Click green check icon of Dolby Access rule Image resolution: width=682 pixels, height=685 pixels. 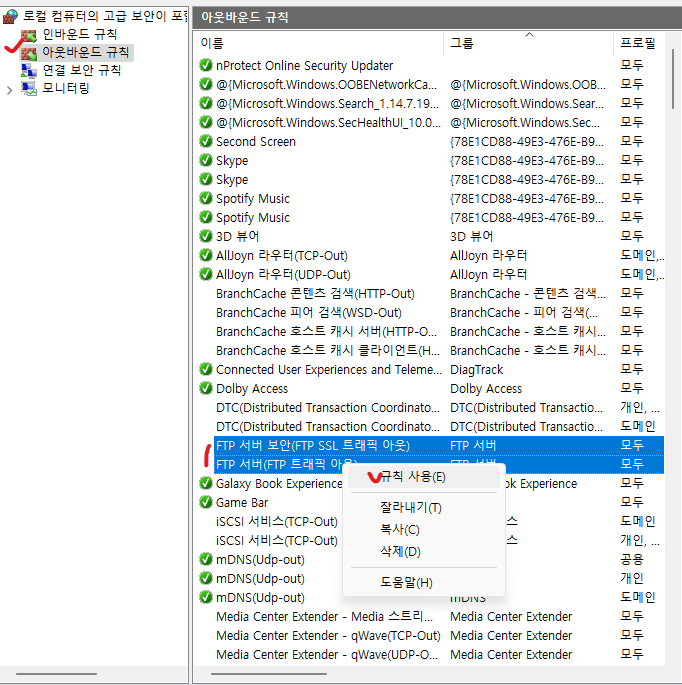coord(205,388)
